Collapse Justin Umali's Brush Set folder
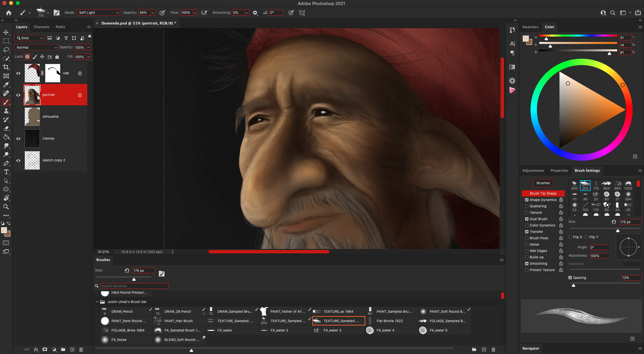The image size is (644, 354). 97,302
